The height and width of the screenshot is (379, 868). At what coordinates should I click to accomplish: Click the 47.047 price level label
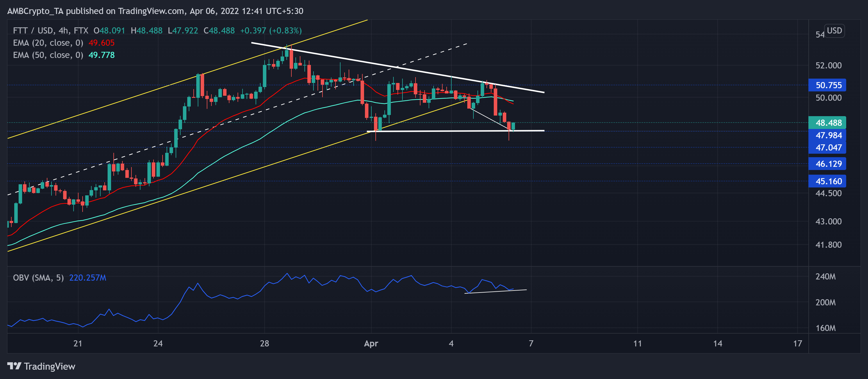(x=827, y=147)
